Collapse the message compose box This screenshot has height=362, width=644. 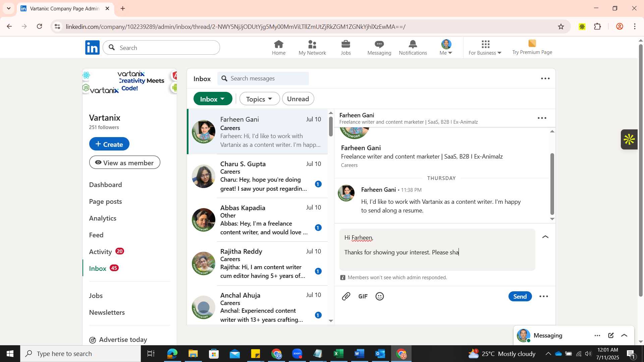click(545, 237)
